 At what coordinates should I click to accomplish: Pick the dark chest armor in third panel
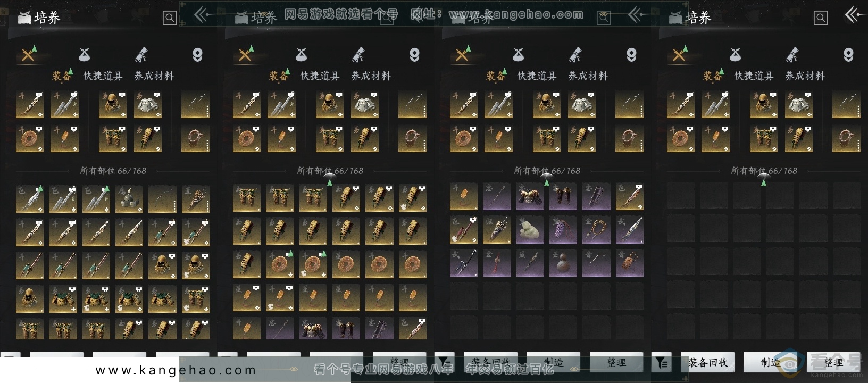click(530, 197)
